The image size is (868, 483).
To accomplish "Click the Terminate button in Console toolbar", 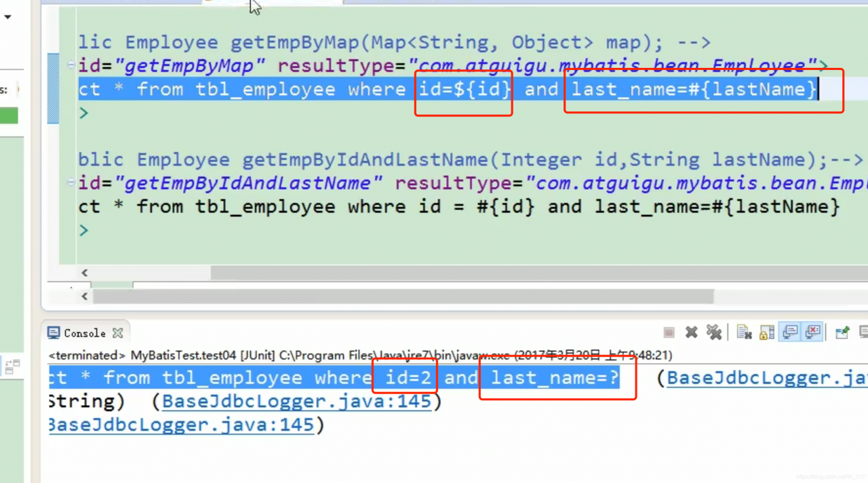I will click(669, 332).
